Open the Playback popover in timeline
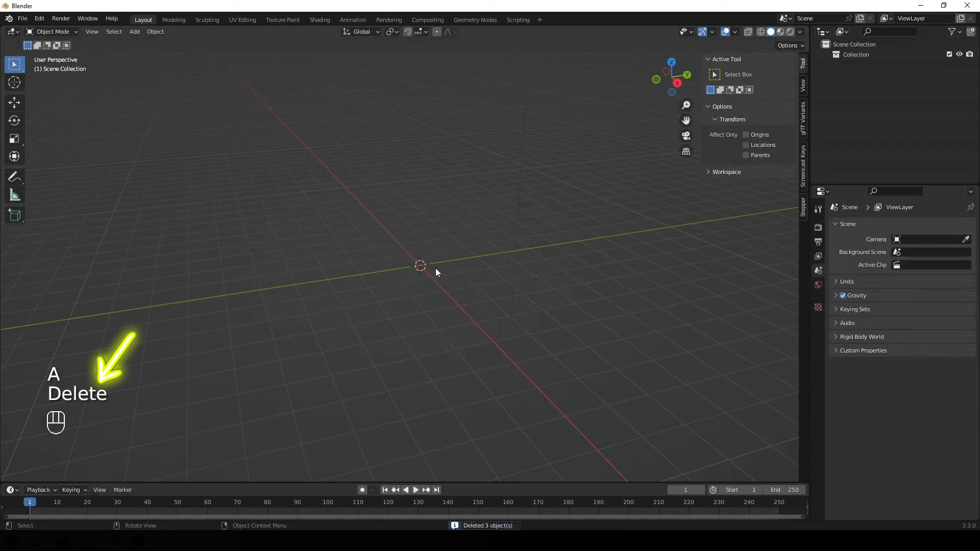 [41, 490]
